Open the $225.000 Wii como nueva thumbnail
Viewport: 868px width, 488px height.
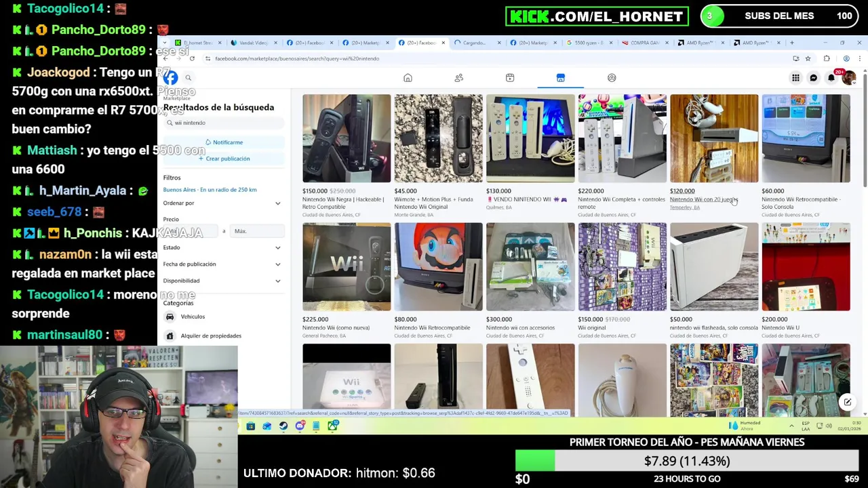tap(347, 266)
